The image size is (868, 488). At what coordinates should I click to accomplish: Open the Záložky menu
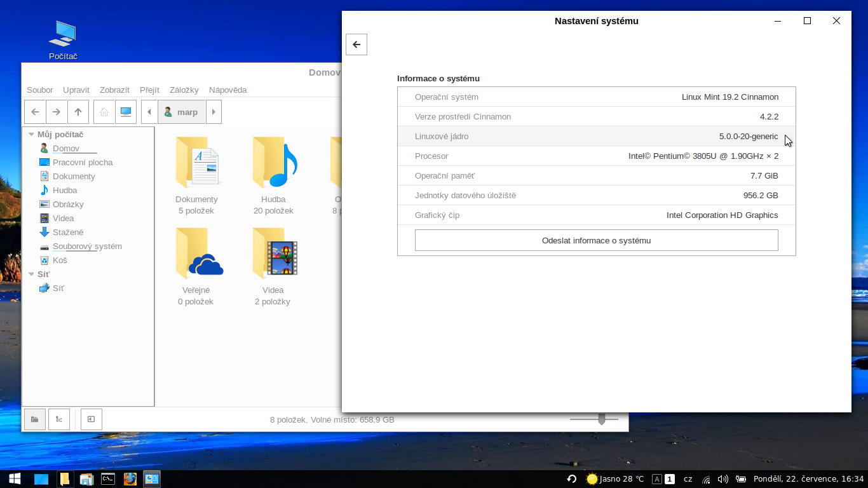click(x=184, y=90)
